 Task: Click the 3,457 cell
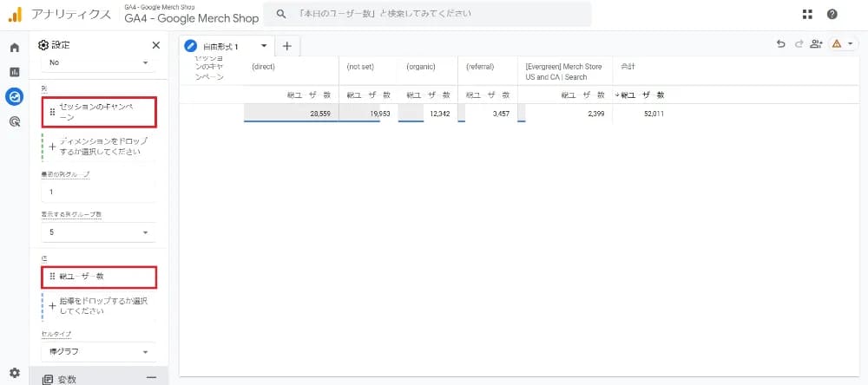click(488, 114)
